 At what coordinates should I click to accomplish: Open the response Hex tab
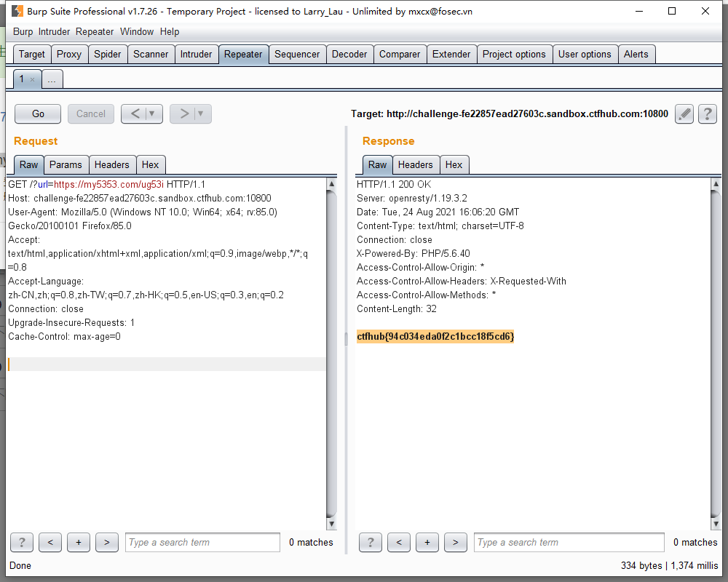point(454,164)
